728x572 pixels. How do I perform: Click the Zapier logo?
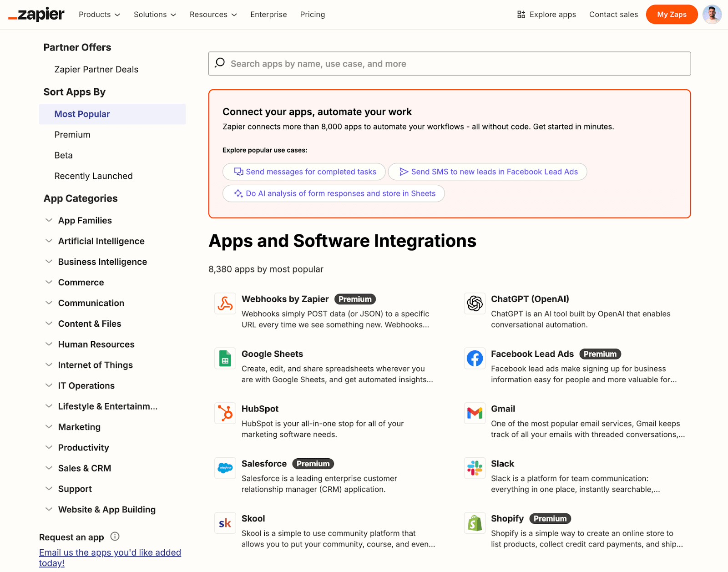tap(36, 15)
